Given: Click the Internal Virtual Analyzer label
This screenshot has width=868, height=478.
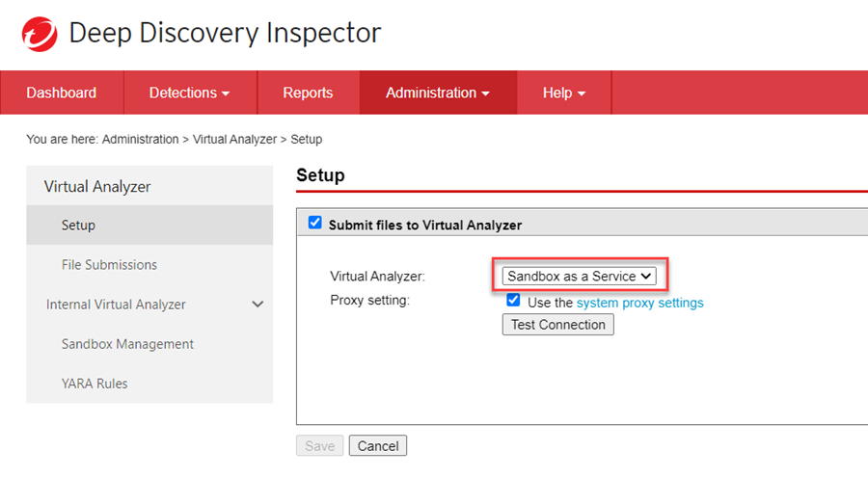Looking at the screenshot, I should [x=116, y=305].
